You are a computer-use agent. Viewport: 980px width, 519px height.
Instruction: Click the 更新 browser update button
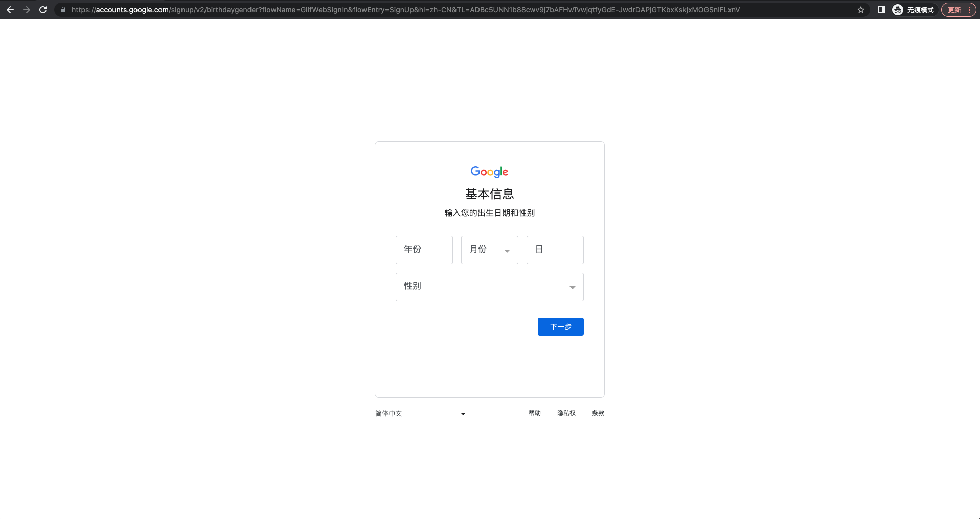coord(958,10)
